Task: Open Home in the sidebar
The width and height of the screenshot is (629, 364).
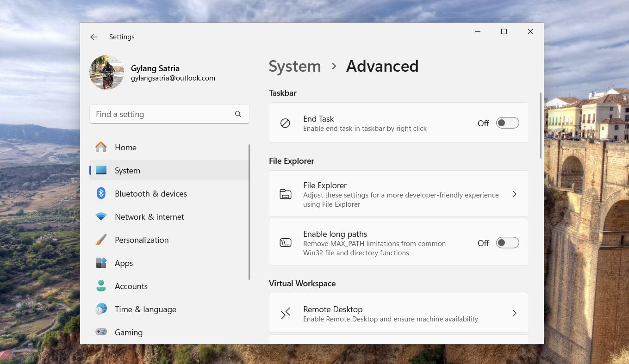Action: coord(169,148)
